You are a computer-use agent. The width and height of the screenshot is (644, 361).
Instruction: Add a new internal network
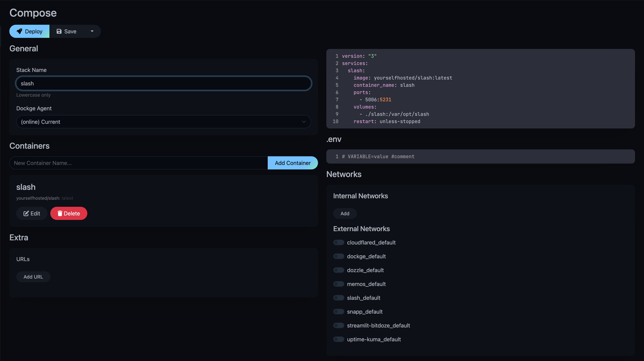click(345, 214)
